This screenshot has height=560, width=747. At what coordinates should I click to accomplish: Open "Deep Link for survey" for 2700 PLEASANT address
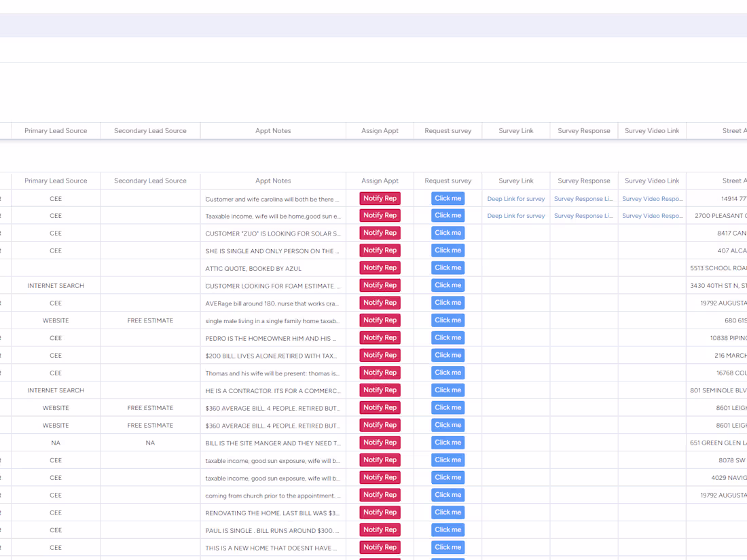515,215
